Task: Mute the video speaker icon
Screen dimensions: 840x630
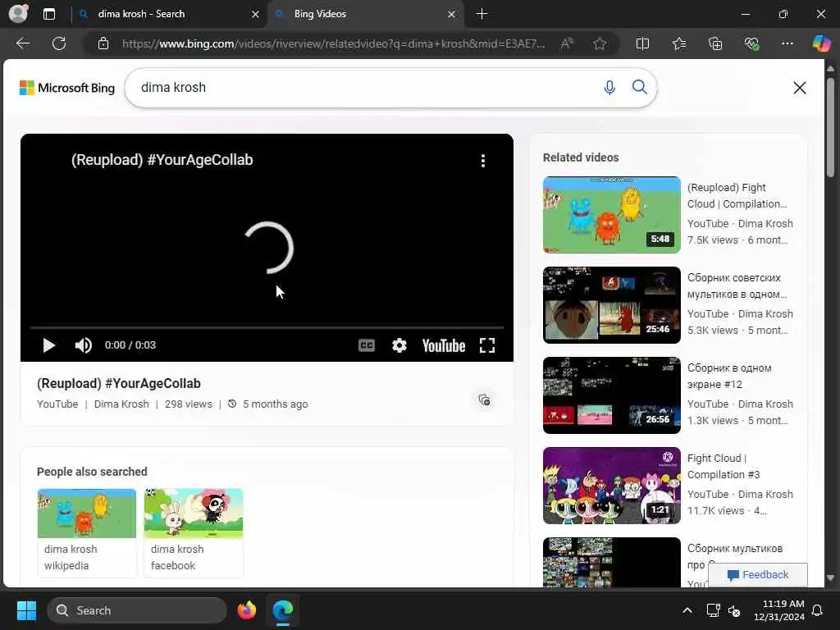Action: click(83, 345)
